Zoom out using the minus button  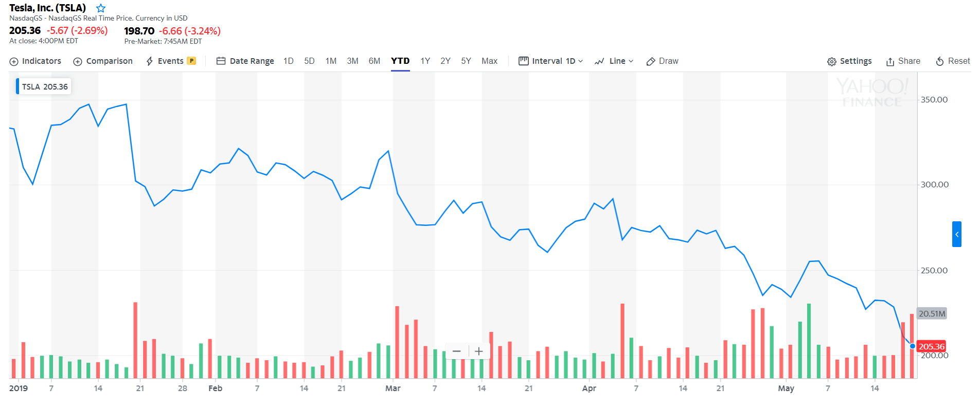pos(457,351)
